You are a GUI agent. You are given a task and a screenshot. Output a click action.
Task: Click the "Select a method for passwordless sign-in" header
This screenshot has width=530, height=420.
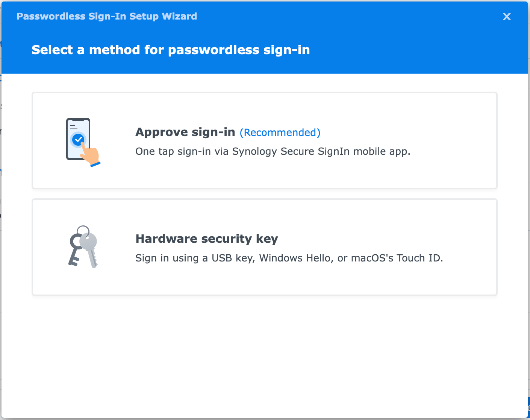171,50
